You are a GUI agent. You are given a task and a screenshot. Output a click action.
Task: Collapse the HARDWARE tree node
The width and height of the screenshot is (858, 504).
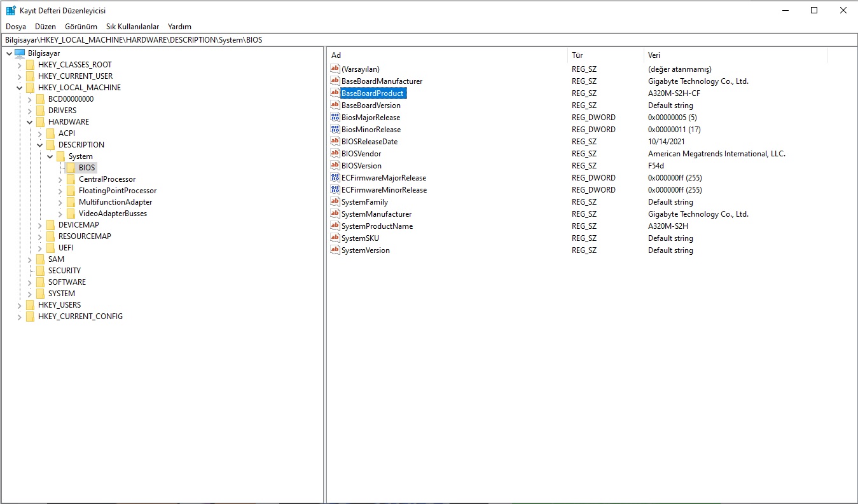pos(29,122)
